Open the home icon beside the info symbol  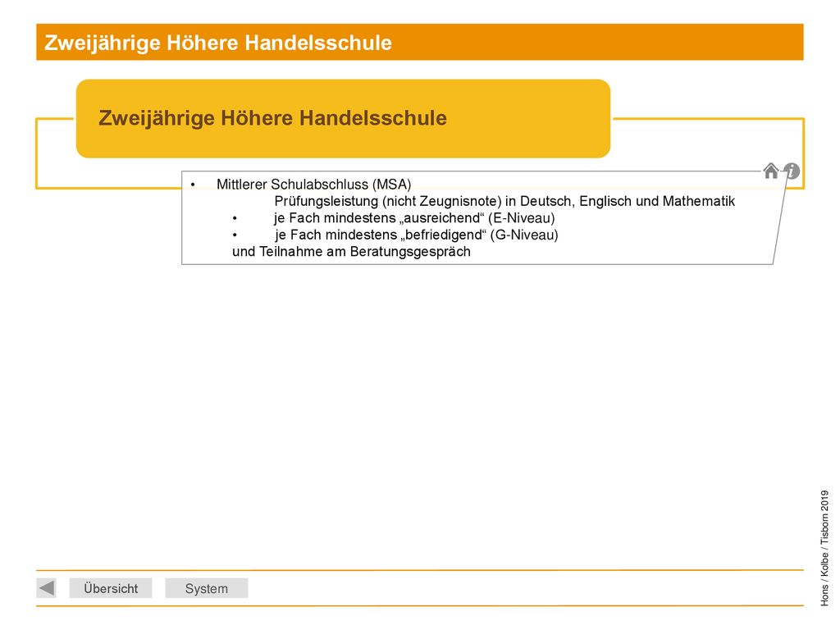coord(771,171)
